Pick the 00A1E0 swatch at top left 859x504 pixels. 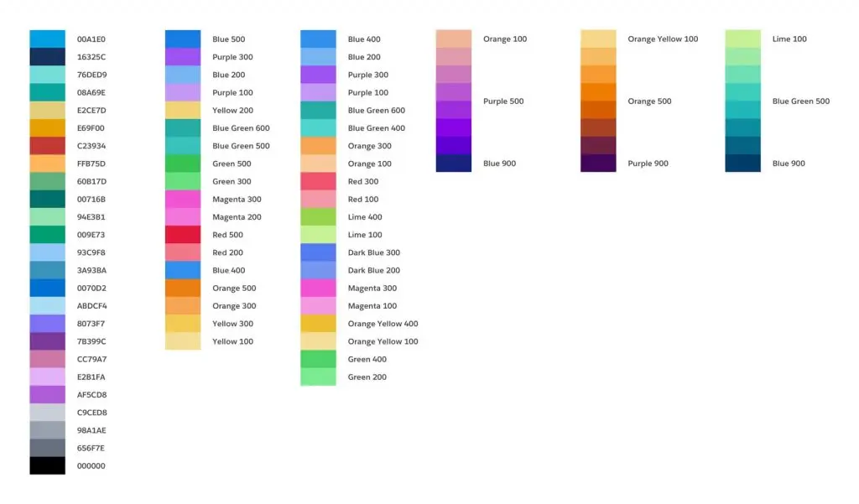(47, 39)
